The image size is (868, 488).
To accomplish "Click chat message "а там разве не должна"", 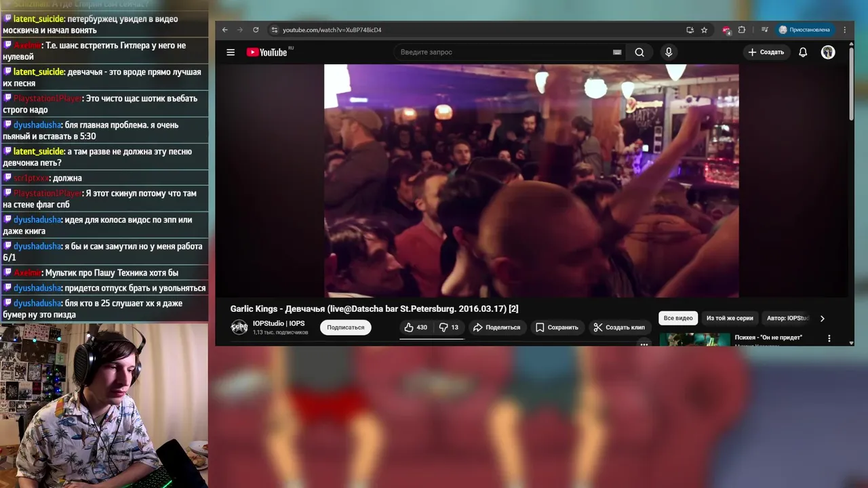I will 104,157.
